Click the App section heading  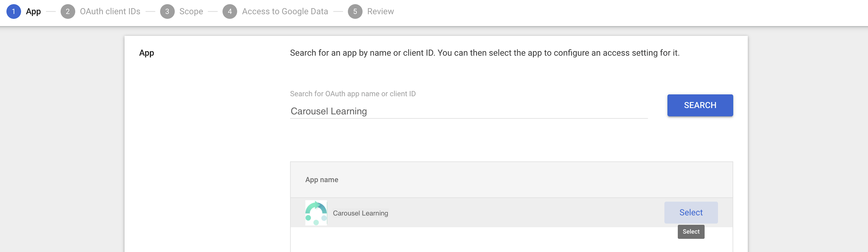(146, 53)
